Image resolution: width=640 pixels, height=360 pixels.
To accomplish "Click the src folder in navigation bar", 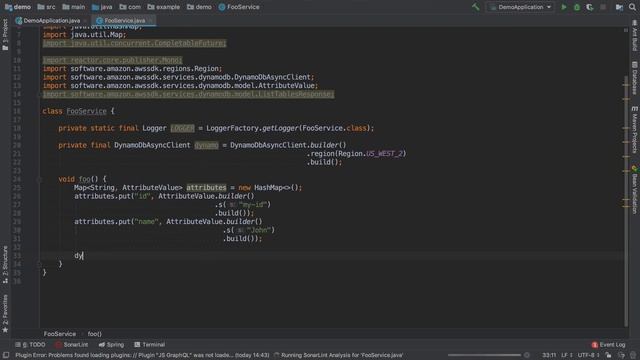I will (46, 7).
